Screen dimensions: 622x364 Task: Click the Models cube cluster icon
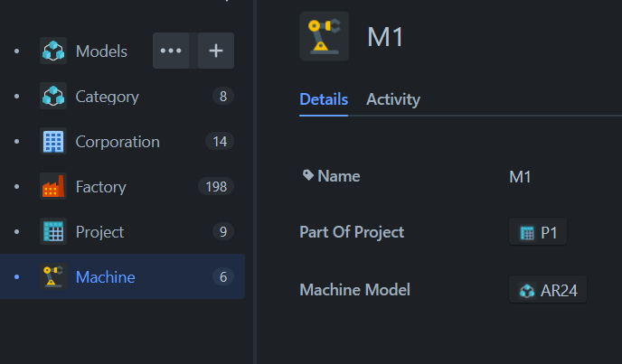53,51
